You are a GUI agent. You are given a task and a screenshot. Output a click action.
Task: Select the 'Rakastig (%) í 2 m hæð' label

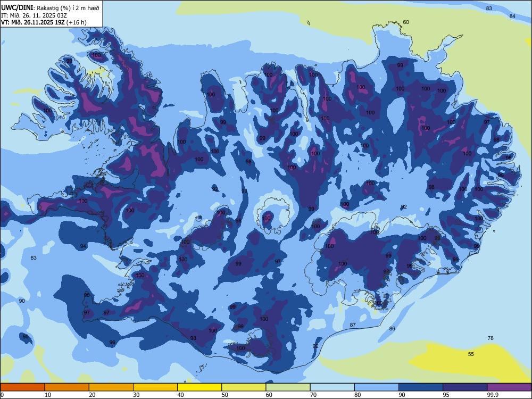pos(68,8)
